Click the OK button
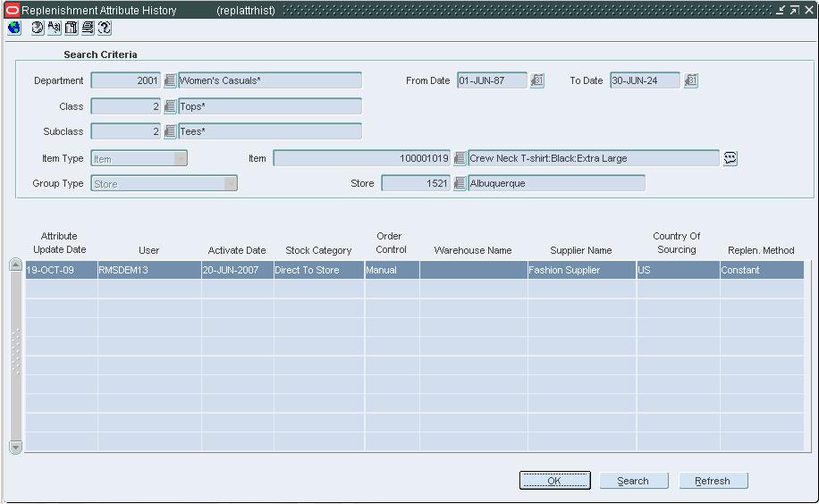The width and height of the screenshot is (819, 504). (554, 481)
